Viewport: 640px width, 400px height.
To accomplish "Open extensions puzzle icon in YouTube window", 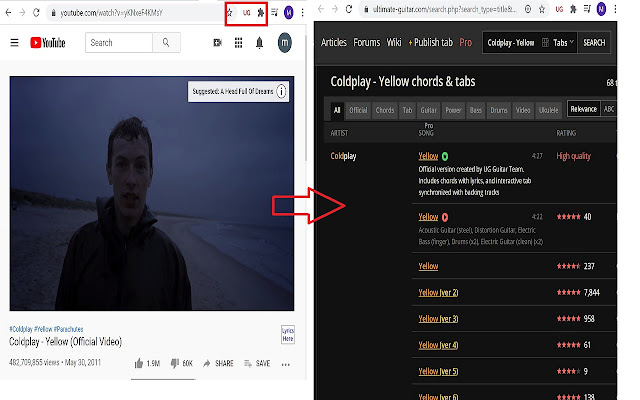I will [x=260, y=13].
